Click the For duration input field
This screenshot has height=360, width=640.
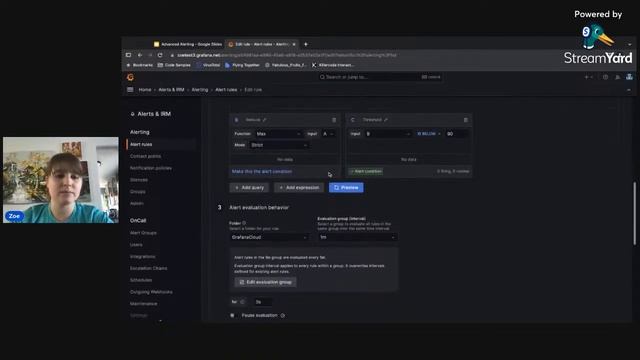click(262, 302)
